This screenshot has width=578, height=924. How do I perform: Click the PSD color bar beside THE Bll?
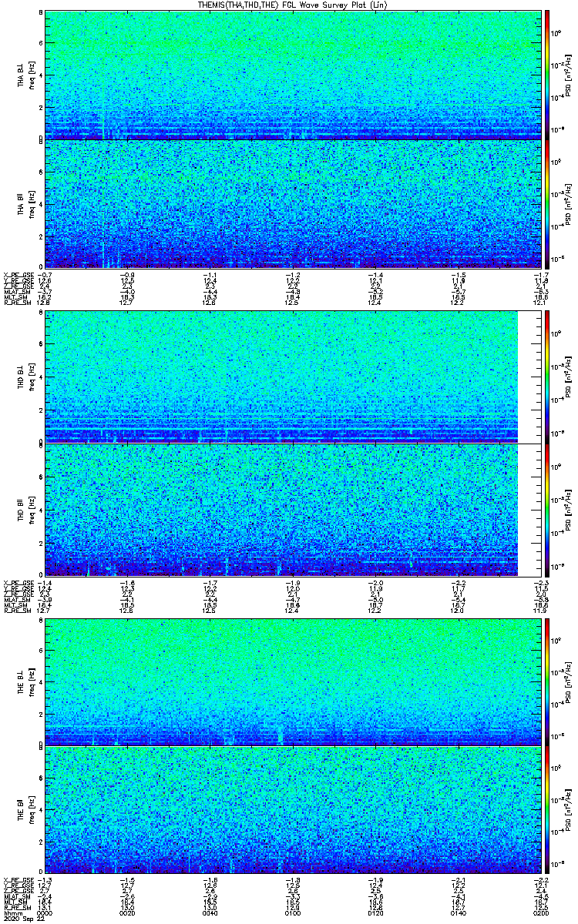click(548, 809)
